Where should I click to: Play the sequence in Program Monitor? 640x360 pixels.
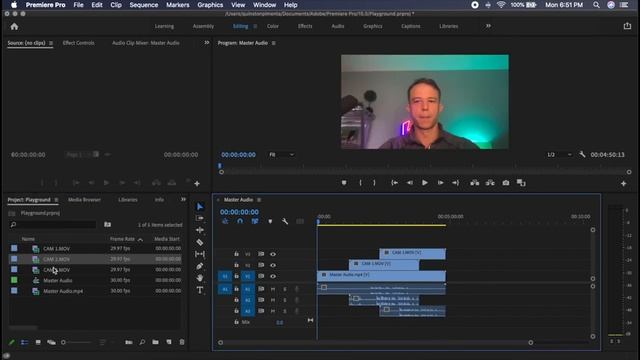[x=424, y=183]
